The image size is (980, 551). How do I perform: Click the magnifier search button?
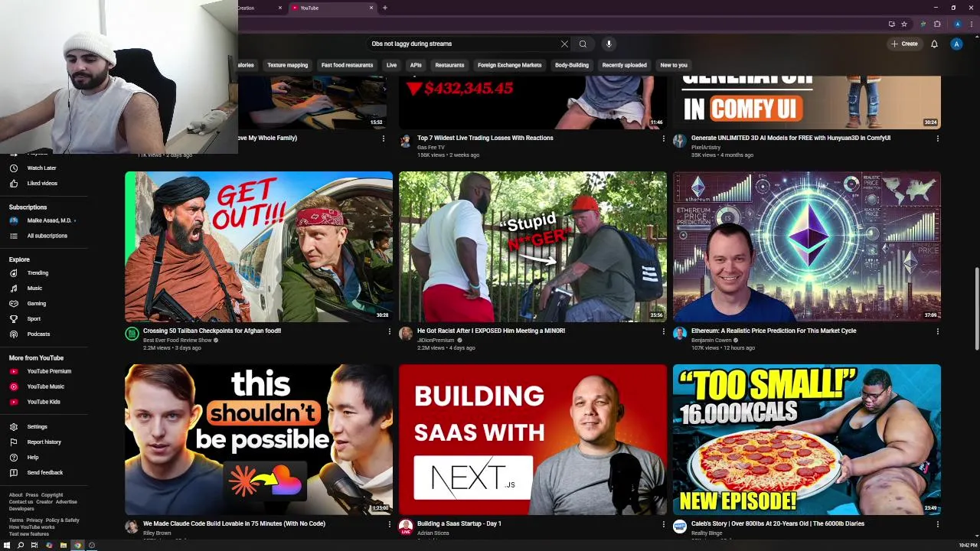(583, 44)
